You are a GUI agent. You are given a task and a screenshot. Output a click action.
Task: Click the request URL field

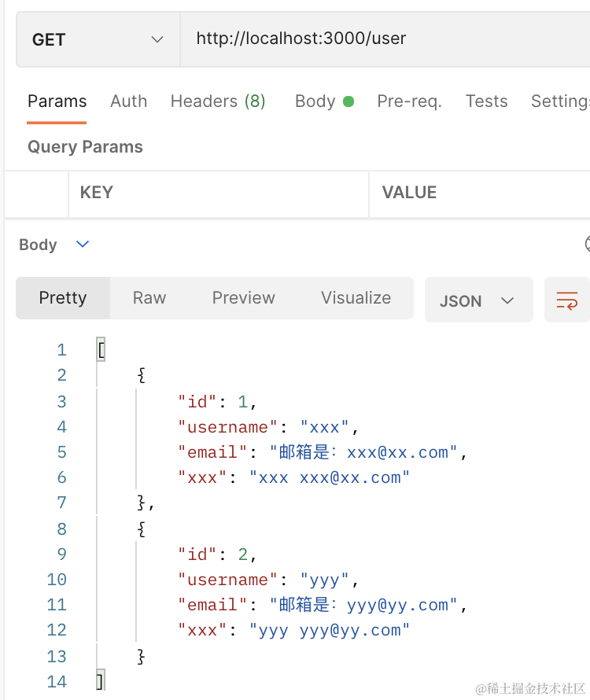pos(384,39)
